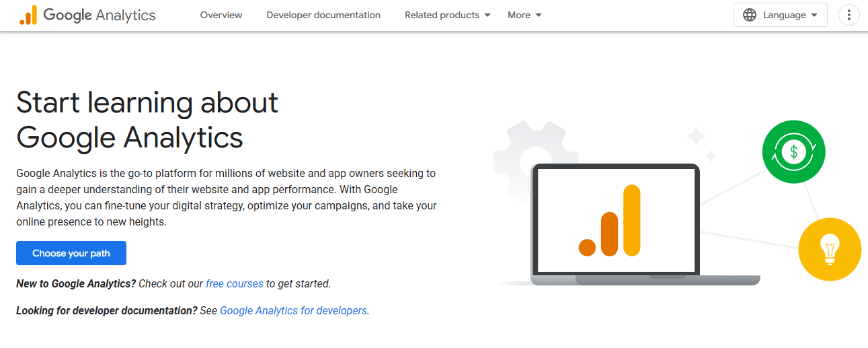Click the globe icon in Language button
The width and height of the screenshot is (868, 348).
click(750, 15)
